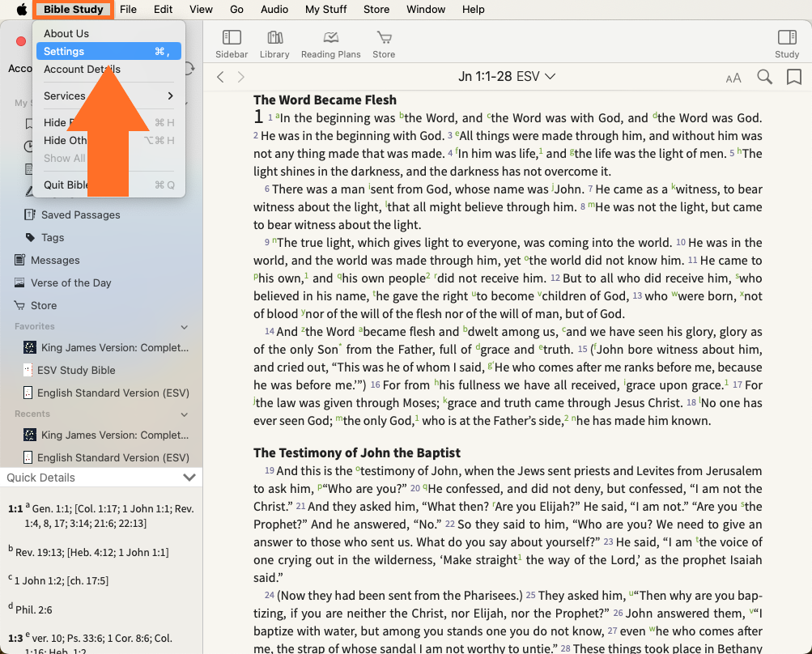Image resolution: width=812 pixels, height=654 pixels.
Task: Select About Us from the menu
Action: (66, 34)
